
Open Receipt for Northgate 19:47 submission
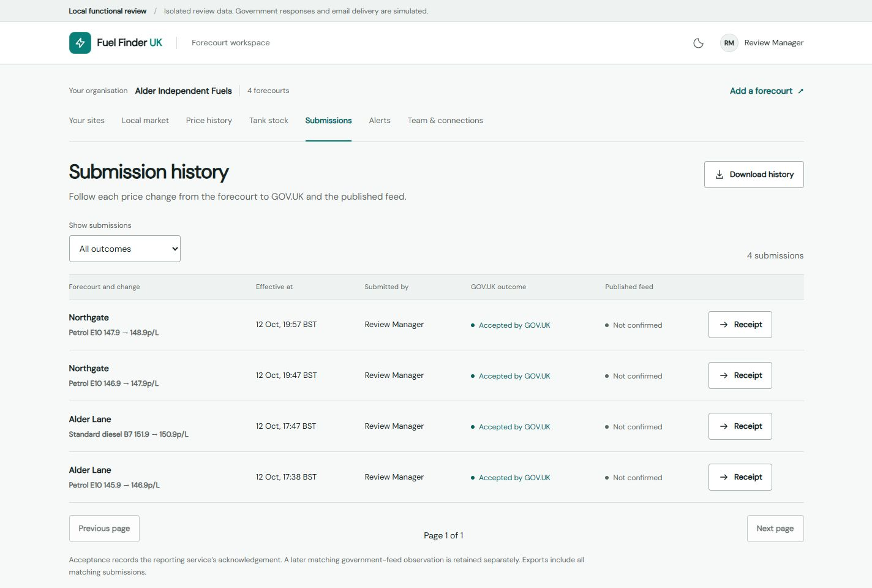[x=740, y=375]
